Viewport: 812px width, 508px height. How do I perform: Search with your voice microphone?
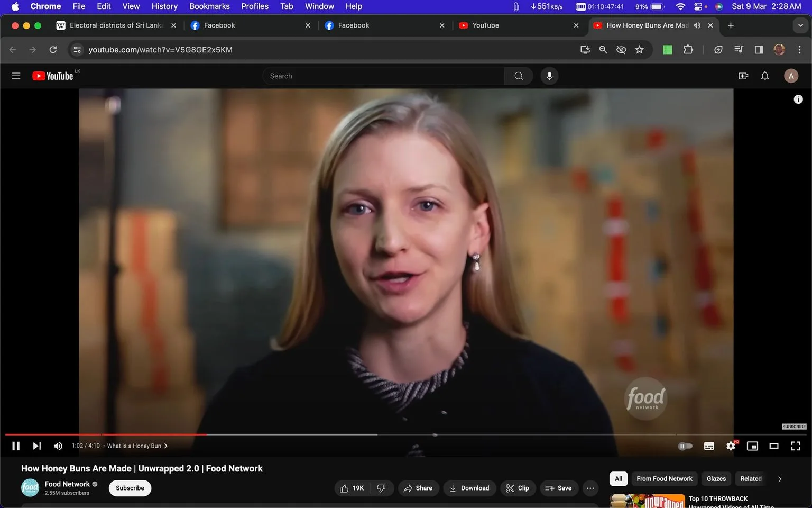coord(549,76)
